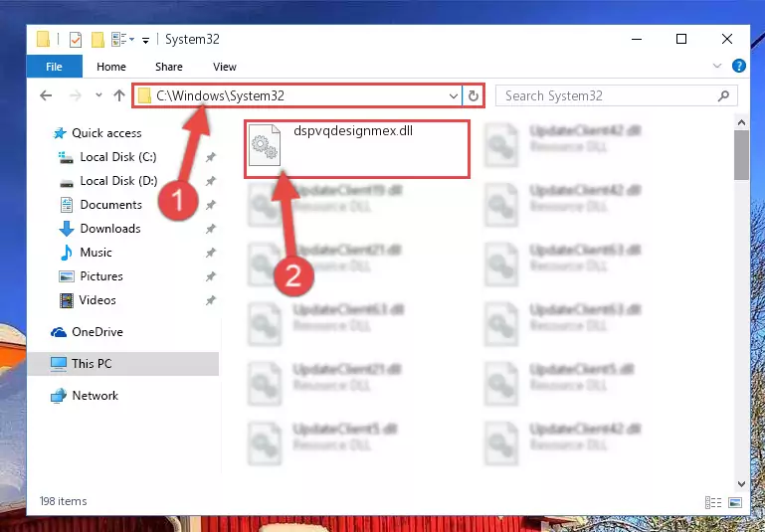Click the pin icon next to Downloads

(211, 229)
